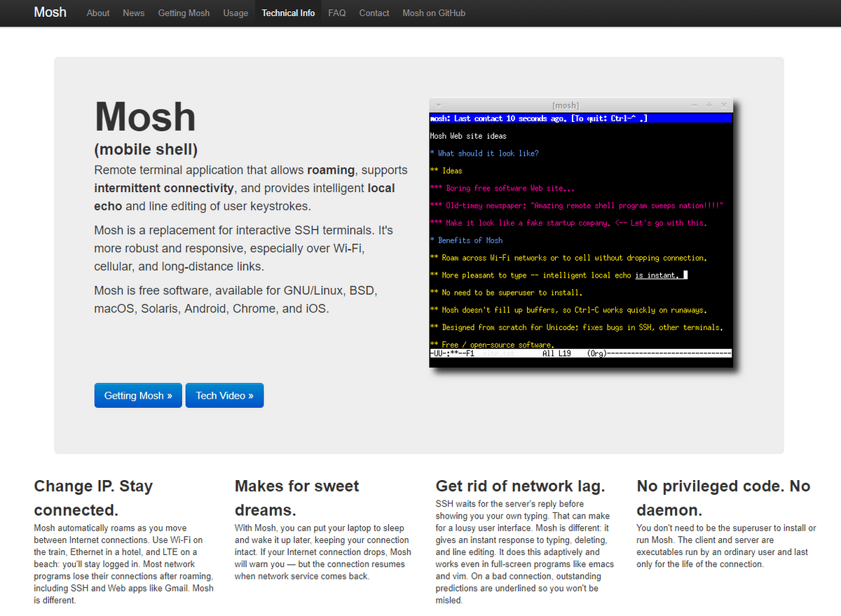
Task: Open the FAQ page
Action: (337, 13)
